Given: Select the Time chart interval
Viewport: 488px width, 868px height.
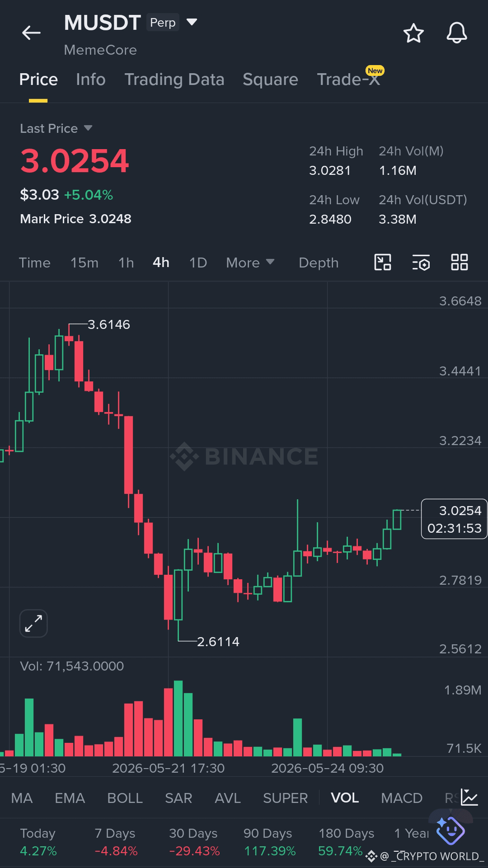Looking at the screenshot, I should point(35,263).
